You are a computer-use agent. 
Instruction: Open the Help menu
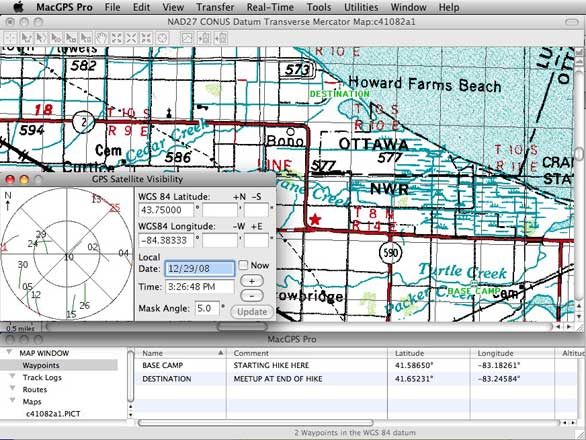point(449,7)
